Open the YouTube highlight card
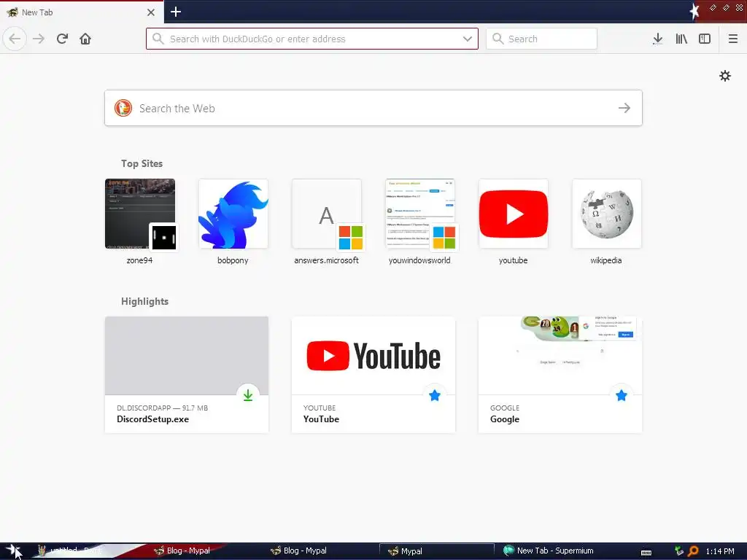Image resolution: width=747 pixels, height=560 pixels. click(373, 375)
